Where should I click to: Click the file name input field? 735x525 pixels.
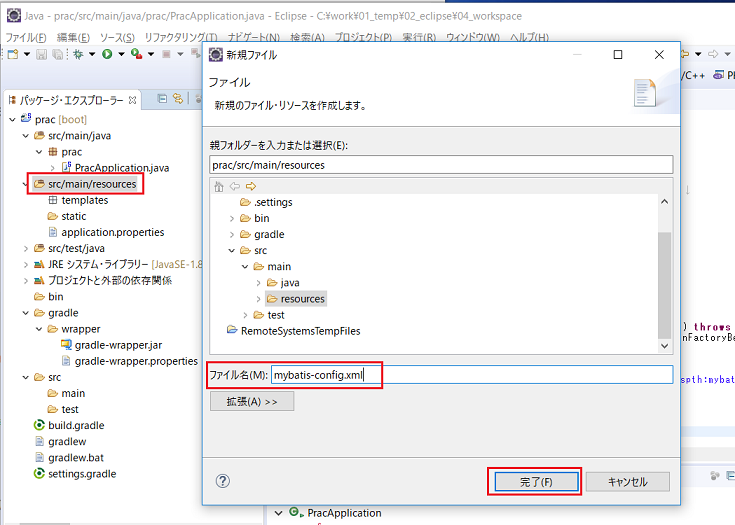click(x=472, y=375)
